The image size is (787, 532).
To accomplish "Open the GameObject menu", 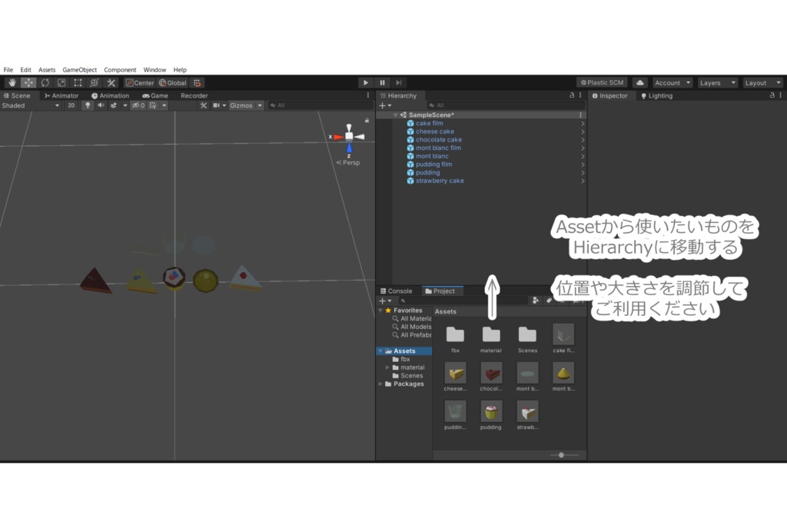I will click(x=79, y=70).
